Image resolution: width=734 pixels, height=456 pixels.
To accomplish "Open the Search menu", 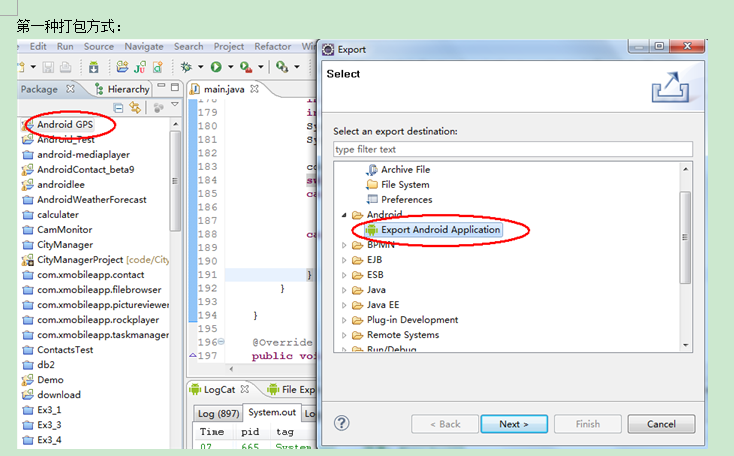I will click(x=189, y=46).
